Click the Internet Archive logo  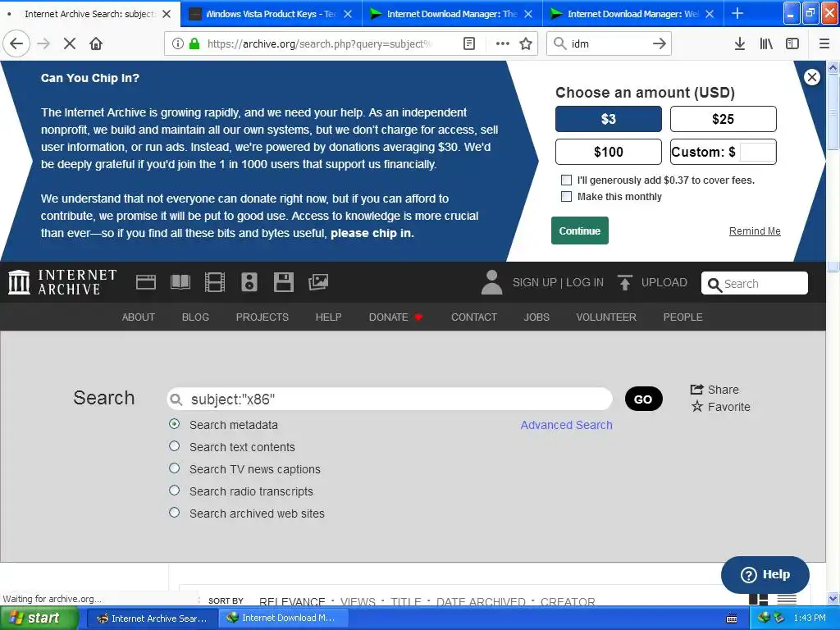62,282
